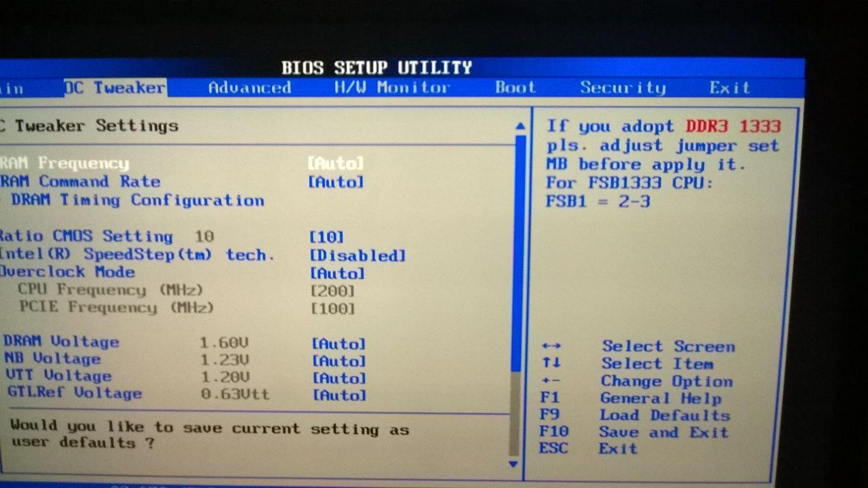Click the Change Option key hint
The image size is (868, 488).
667,381
